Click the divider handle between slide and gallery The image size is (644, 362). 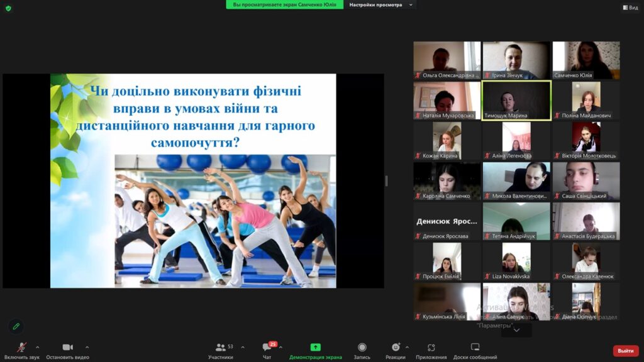tap(386, 181)
